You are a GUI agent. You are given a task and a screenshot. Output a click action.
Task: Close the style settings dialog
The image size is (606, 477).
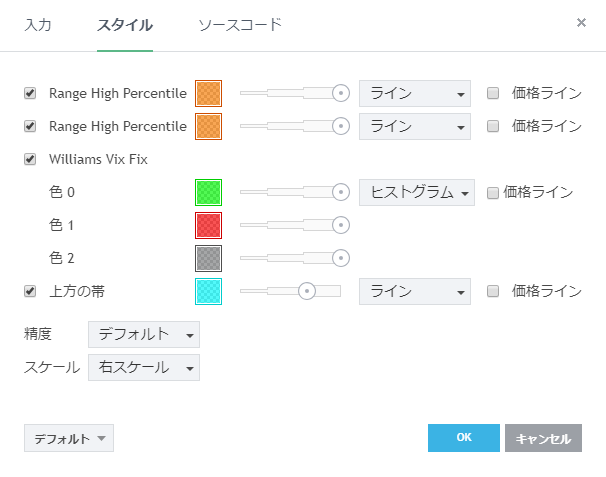pos(582,22)
